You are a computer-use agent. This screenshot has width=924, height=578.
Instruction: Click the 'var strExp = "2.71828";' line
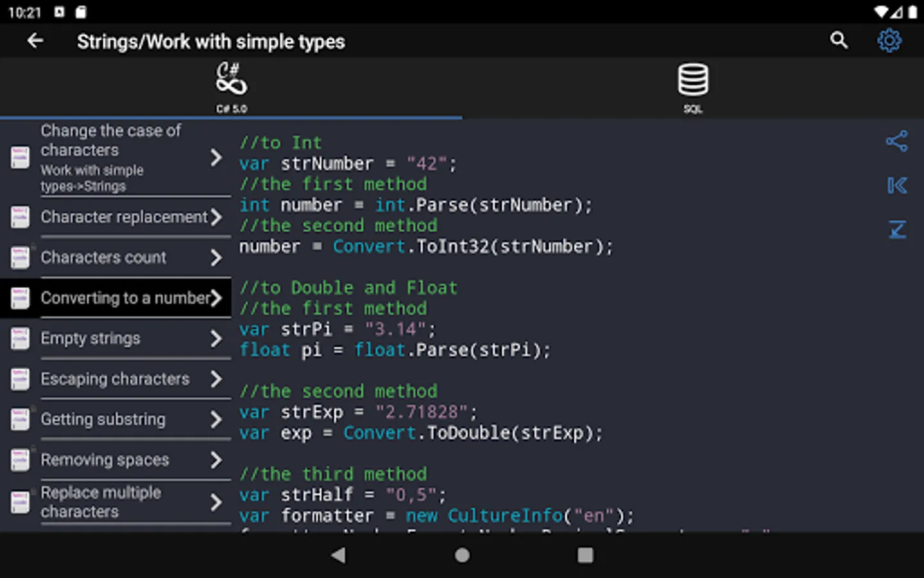359,412
